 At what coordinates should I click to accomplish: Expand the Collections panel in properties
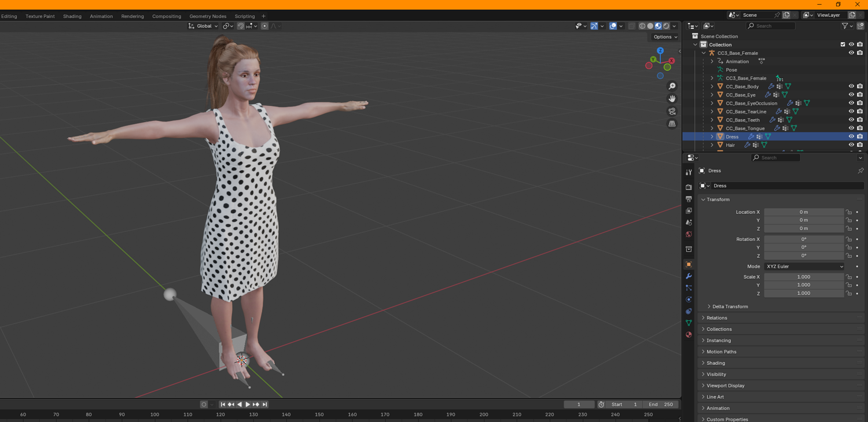click(719, 329)
